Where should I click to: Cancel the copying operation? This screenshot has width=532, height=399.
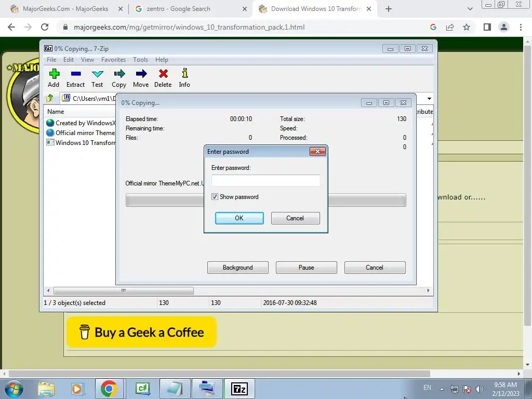point(375,268)
